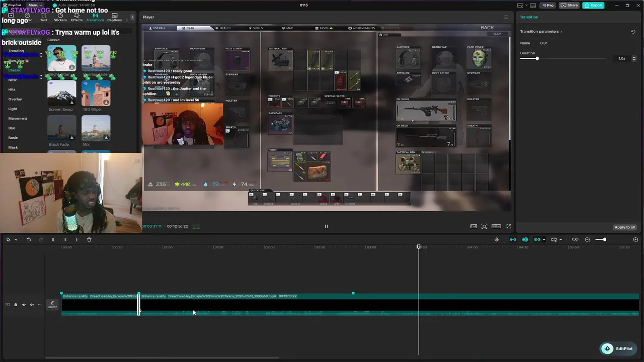Expand the Select tool dropdown arrow
The width and height of the screenshot is (644, 362).
[x=16, y=240]
